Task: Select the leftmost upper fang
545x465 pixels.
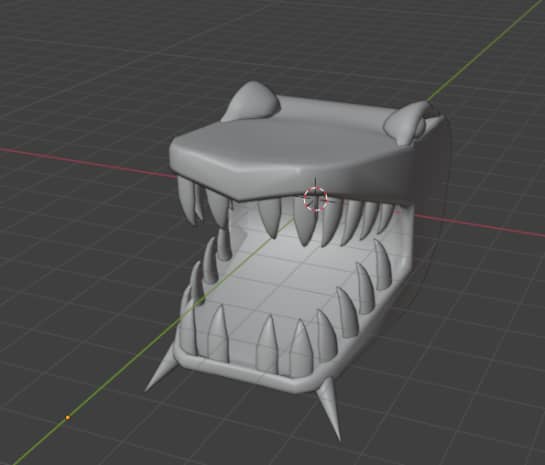Action: [186, 199]
